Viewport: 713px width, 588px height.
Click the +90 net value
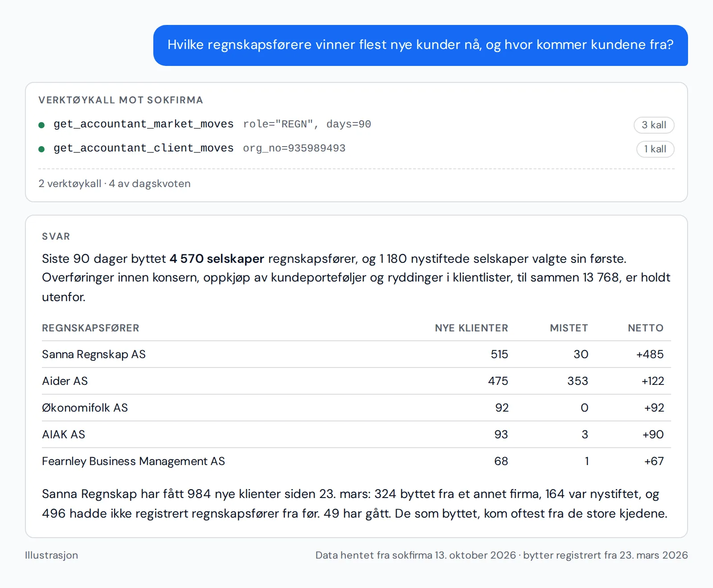pyautogui.click(x=653, y=435)
